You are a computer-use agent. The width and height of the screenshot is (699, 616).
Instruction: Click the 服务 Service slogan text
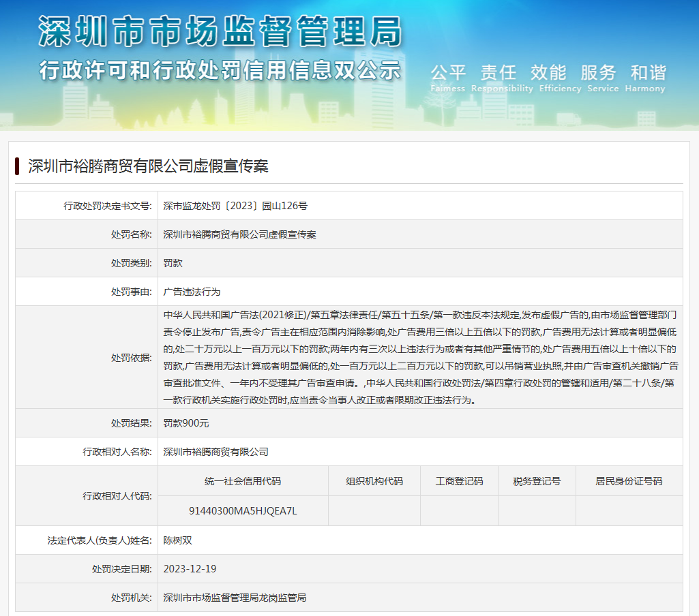click(598, 73)
